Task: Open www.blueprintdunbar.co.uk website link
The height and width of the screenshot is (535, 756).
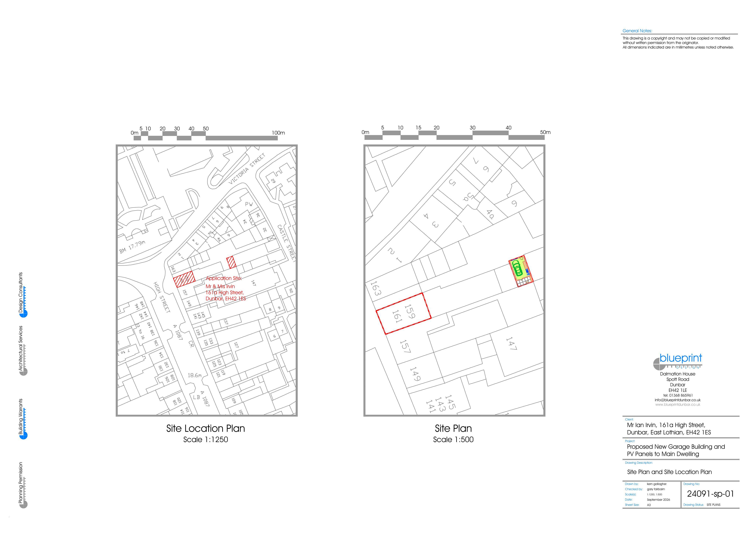Action: tap(677, 404)
